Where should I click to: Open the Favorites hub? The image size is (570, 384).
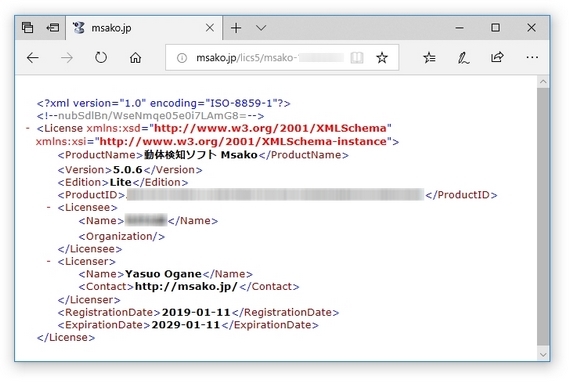tap(429, 57)
